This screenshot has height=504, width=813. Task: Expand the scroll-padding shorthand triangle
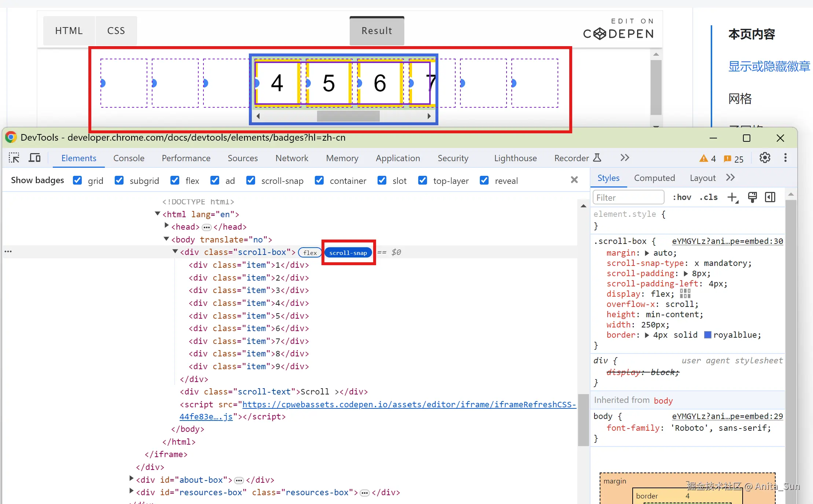point(686,273)
